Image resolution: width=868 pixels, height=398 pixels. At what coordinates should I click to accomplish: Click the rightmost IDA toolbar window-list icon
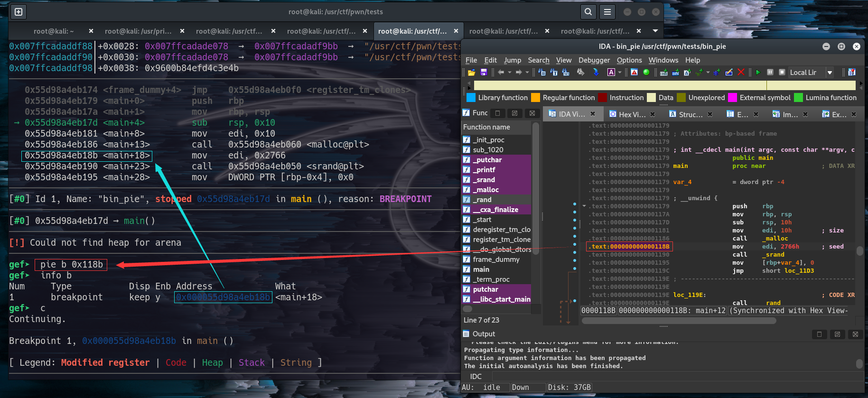(x=852, y=72)
